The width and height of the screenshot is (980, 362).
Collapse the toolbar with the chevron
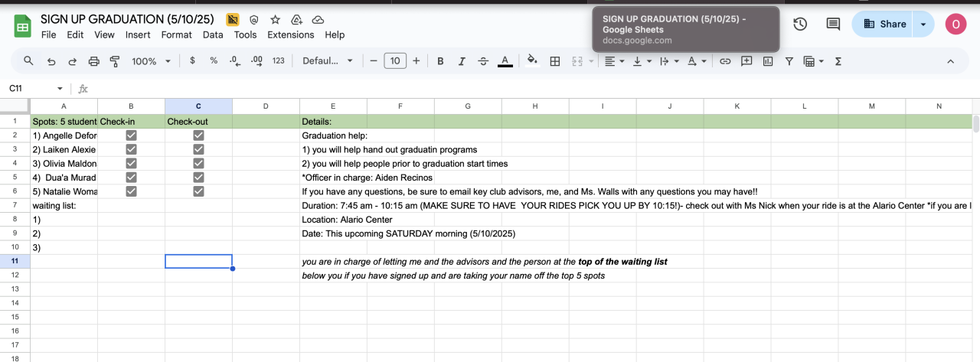click(x=951, y=61)
